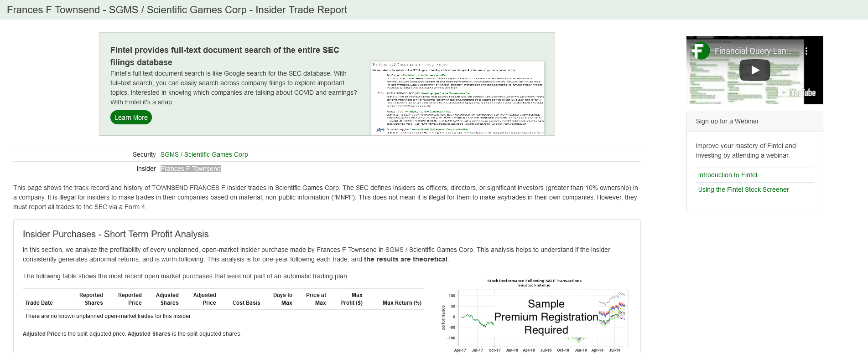Open the Introduction to Fintel webinar link
Viewport: 868px width, 353px height.
pyautogui.click(x=728, y=175)
